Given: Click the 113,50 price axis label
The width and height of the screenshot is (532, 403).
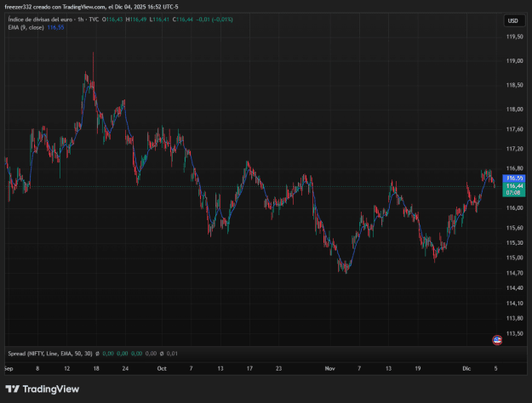Looking at the screenshot, I should [514, 333].
